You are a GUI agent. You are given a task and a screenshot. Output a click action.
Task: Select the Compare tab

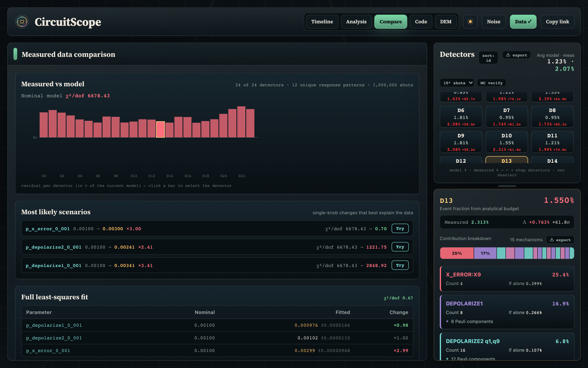[x=391, y=22]
